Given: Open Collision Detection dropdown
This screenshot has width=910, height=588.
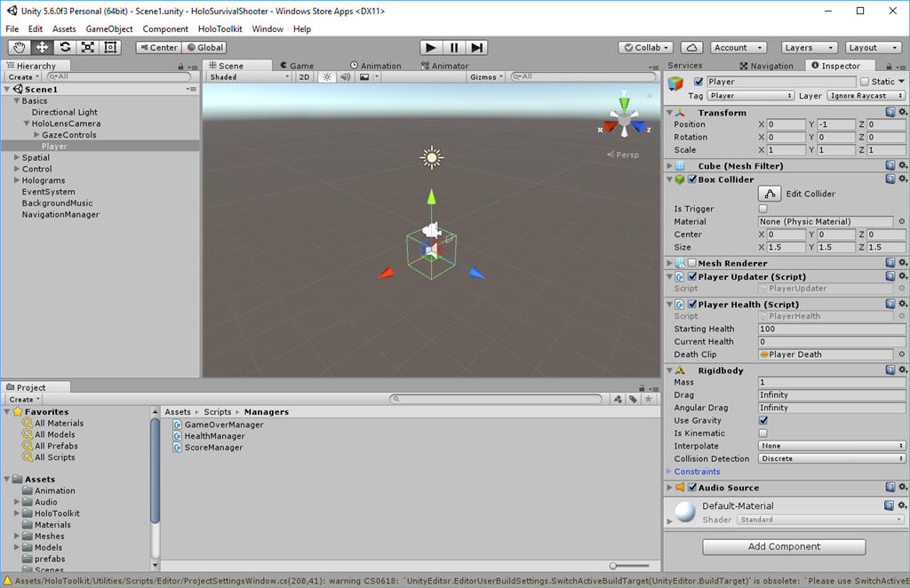Looking at the screenshot, I should coord(831,458).
